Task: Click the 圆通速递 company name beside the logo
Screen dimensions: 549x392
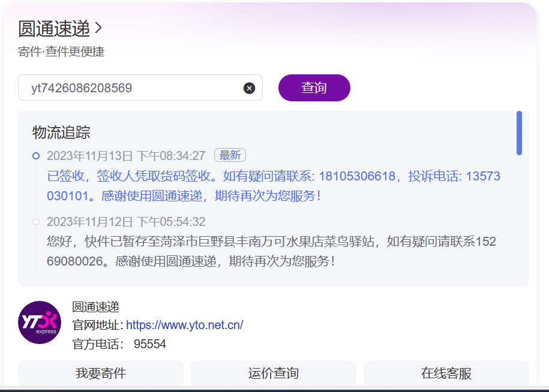Action: pos(95,307)
